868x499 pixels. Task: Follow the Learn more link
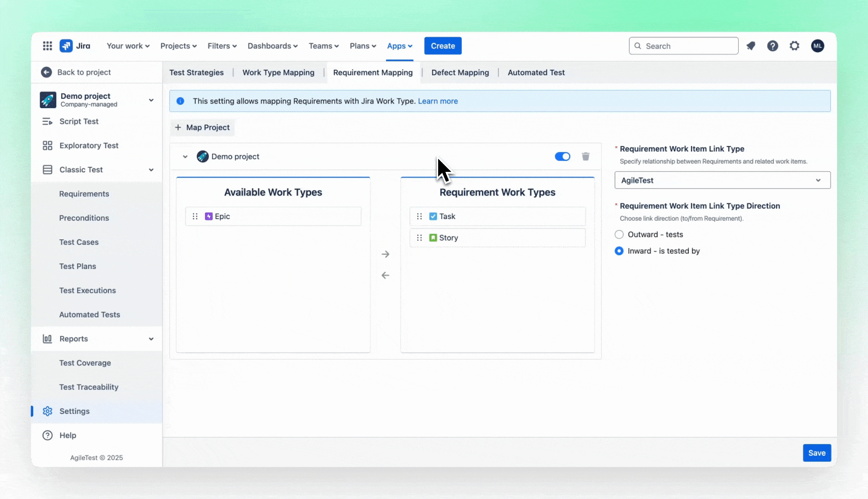click(x=438, y=101)
